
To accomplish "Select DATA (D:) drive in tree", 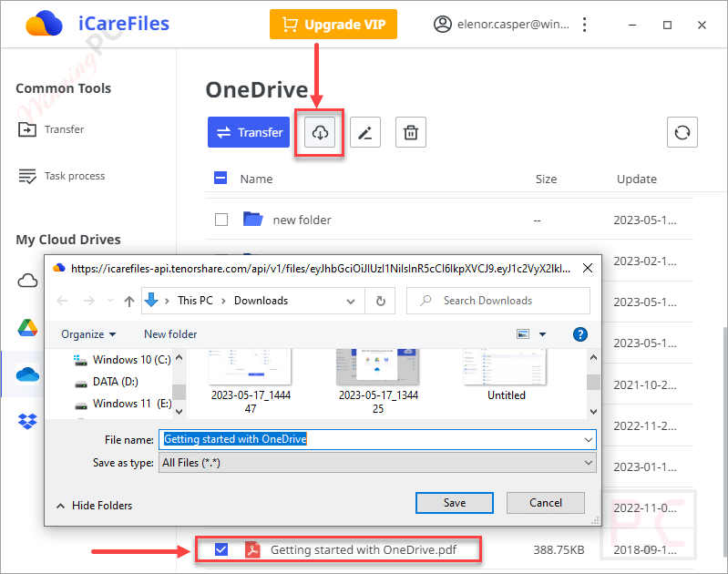I will coord(107,382).
